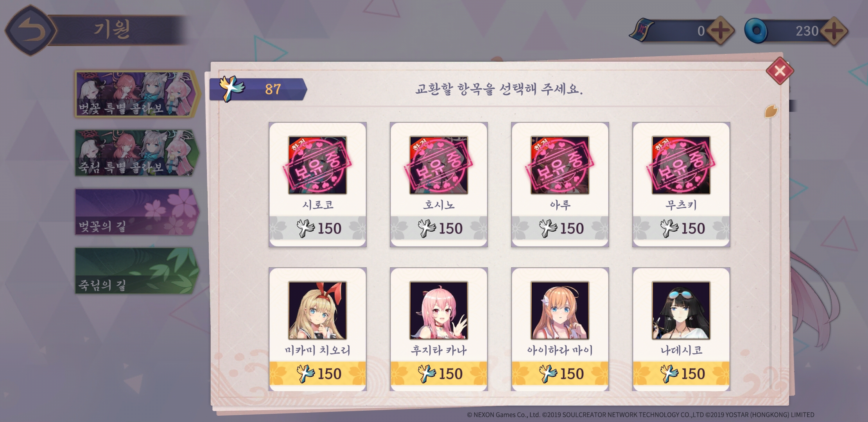
Task: Select owned 무츠키 exchange card
Action: [x=681, y=184]
